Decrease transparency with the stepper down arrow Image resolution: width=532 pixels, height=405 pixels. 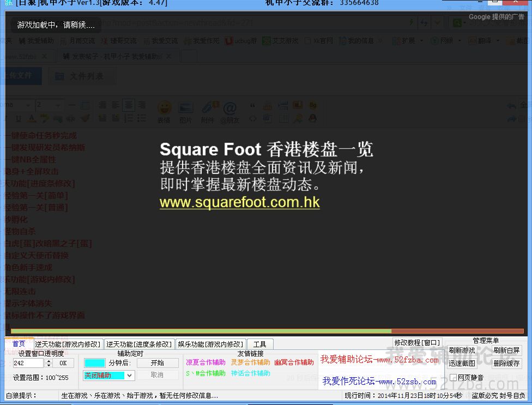(x=49, y=365)
